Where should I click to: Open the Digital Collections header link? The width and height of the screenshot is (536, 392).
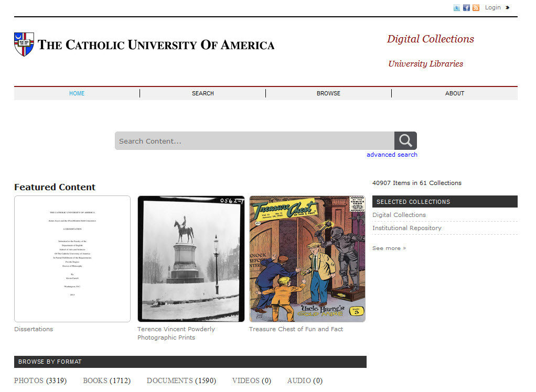431,39
